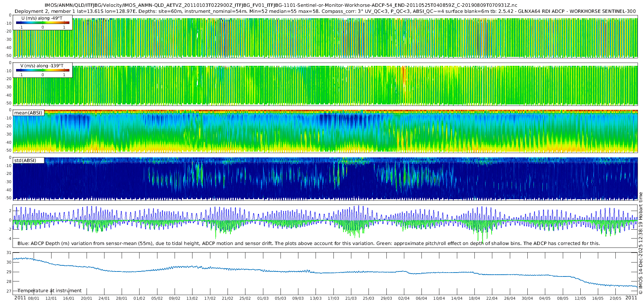Click the 04/05 date tick label
Screen dimensions: 644x304
(545, 298)
